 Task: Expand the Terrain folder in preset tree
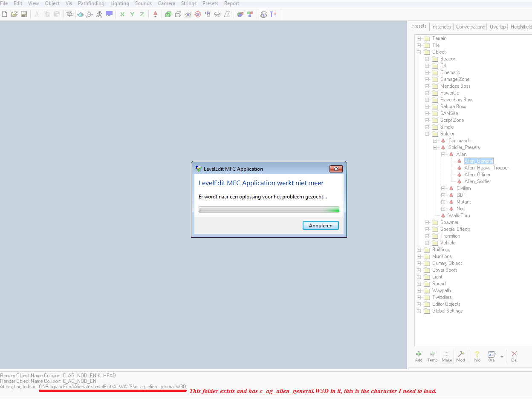(419, 38)
